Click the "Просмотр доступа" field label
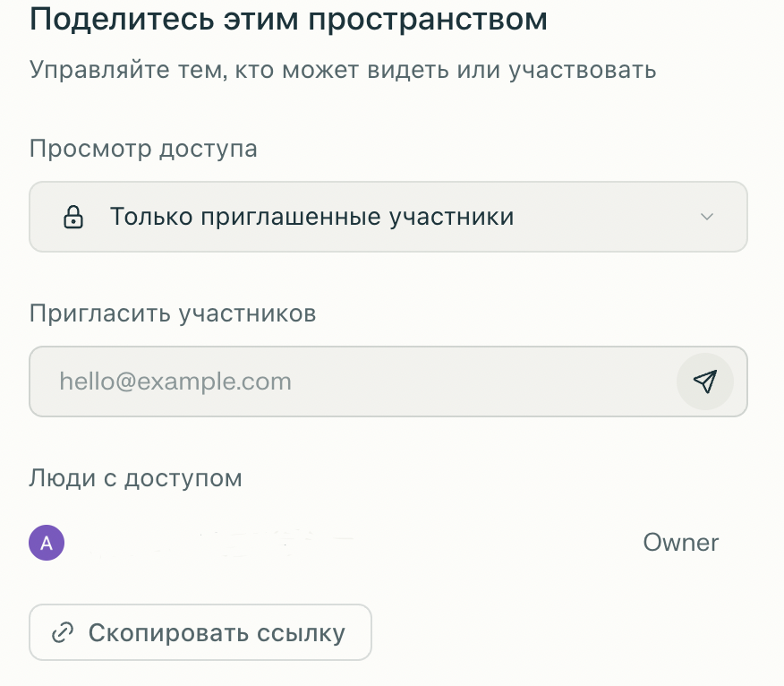 143,148
